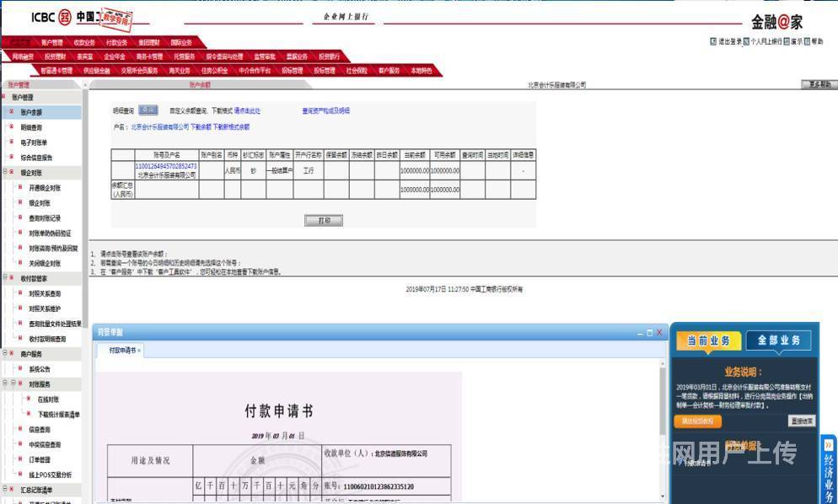The image size is (838, 504).
Task: Select 系统公告 in the sidebar
Action: (40, 369)
